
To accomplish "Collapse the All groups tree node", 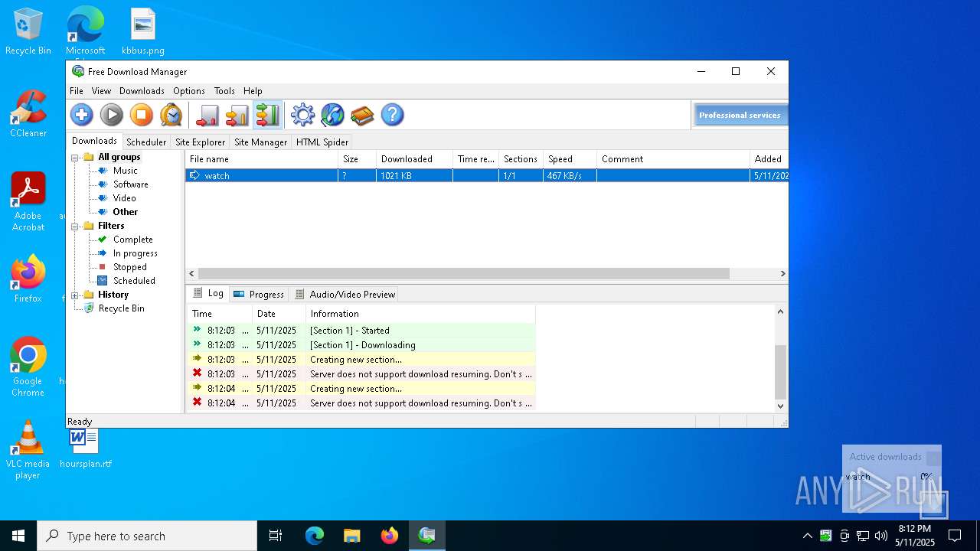I will click(x=75, y=158).
